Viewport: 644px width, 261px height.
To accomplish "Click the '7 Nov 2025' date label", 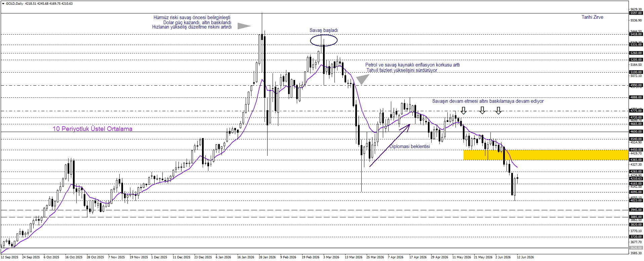I will (x=116, y=257).
